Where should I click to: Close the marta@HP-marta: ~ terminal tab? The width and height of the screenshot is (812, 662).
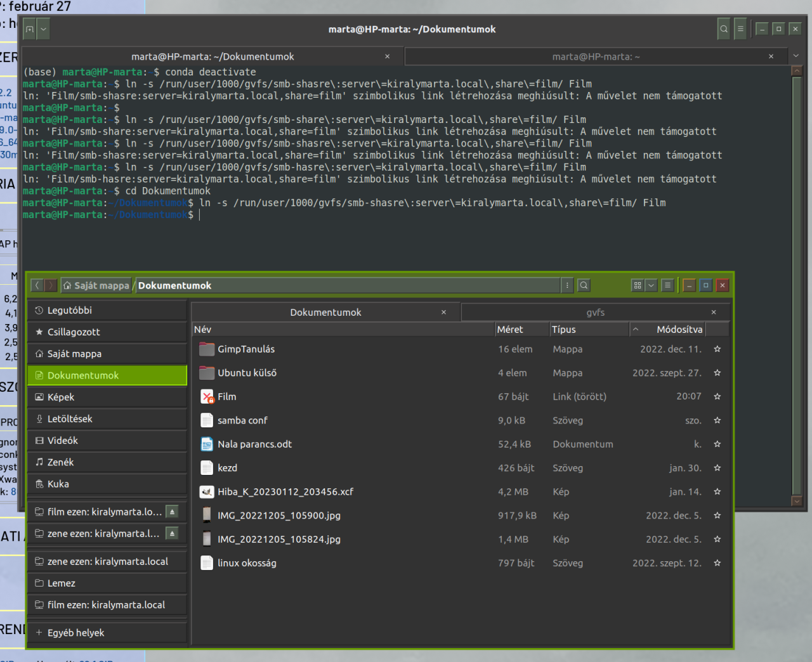[771, 56]
